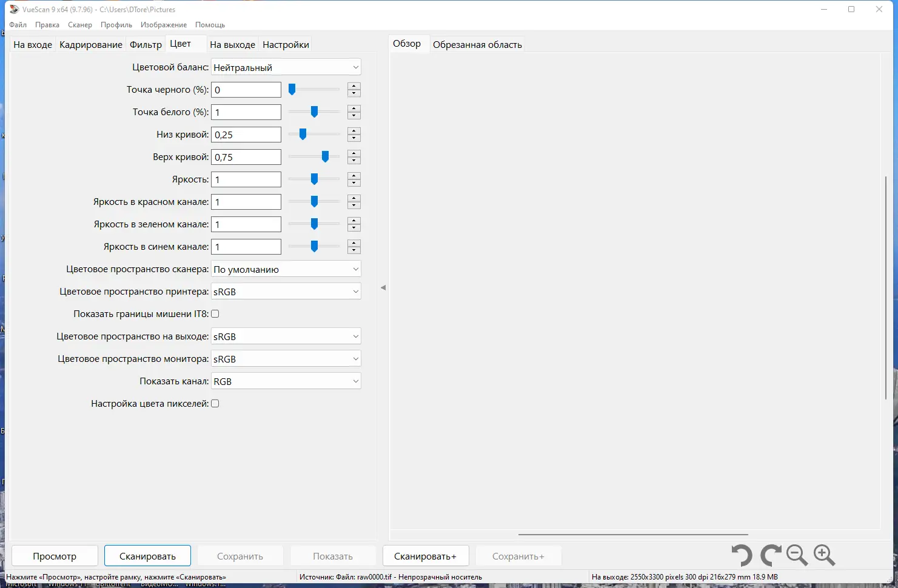
Task: Click 'Яркость в красном канале' slider handle
Action: pyautogui.click(x=314, y=202)
